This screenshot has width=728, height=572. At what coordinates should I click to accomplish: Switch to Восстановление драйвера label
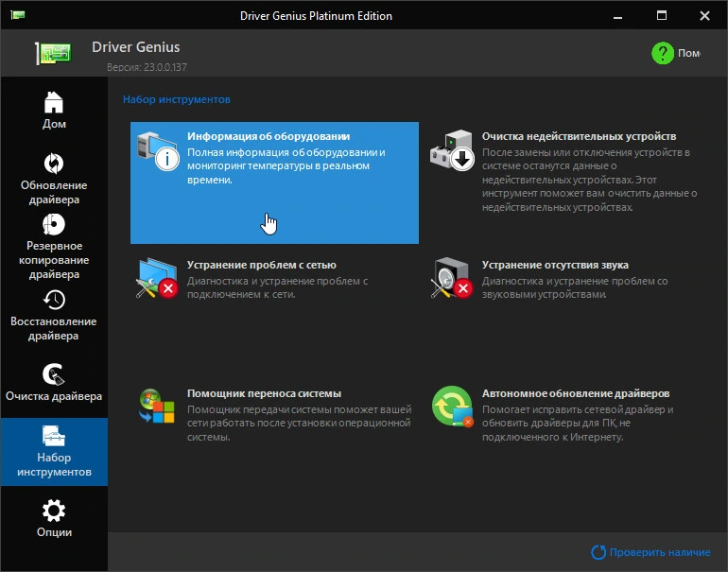53,328
